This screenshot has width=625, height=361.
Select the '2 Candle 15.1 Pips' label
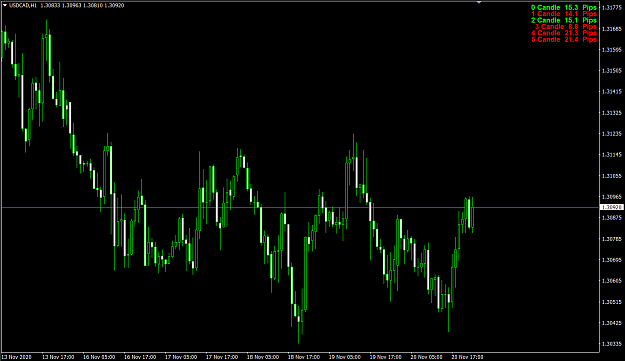click(564, 20)
